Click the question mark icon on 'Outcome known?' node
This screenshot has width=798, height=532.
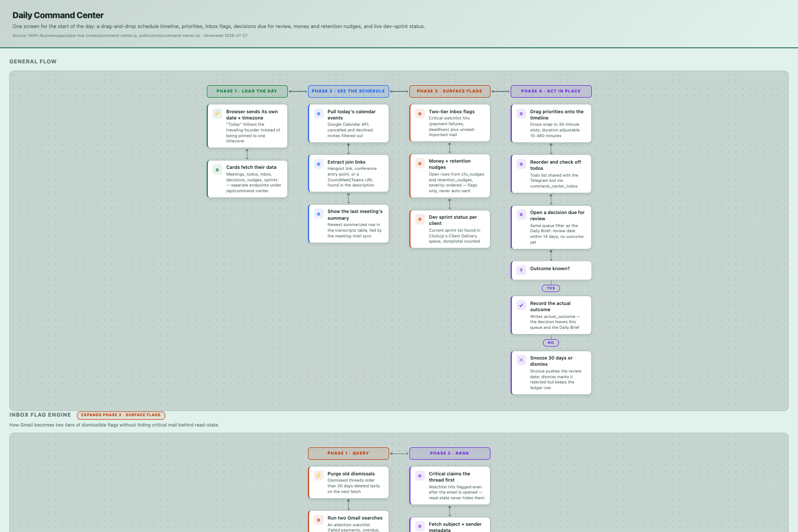pos(521,270)
